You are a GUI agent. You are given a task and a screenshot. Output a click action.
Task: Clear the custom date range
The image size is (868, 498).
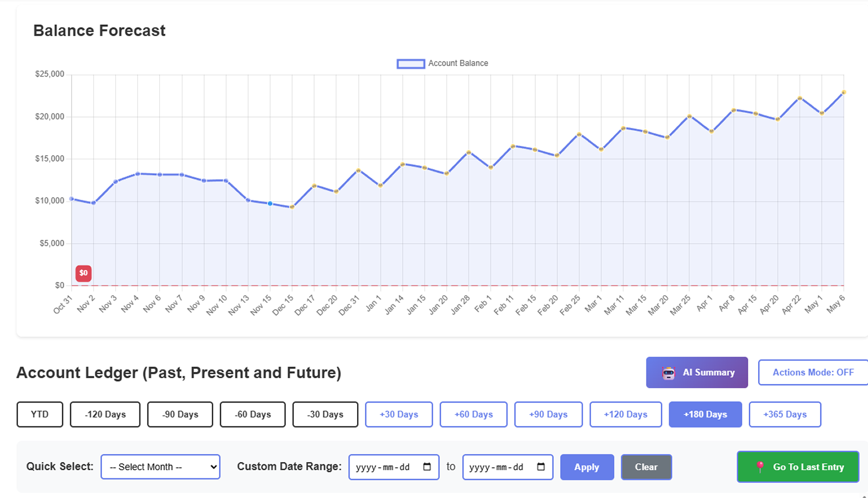[x=646, y=467]
